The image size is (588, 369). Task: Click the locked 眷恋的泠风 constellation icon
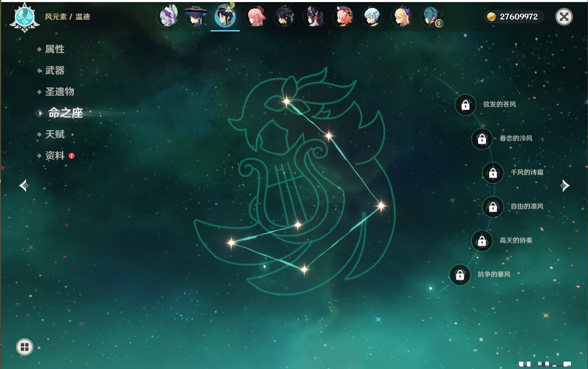482,139
